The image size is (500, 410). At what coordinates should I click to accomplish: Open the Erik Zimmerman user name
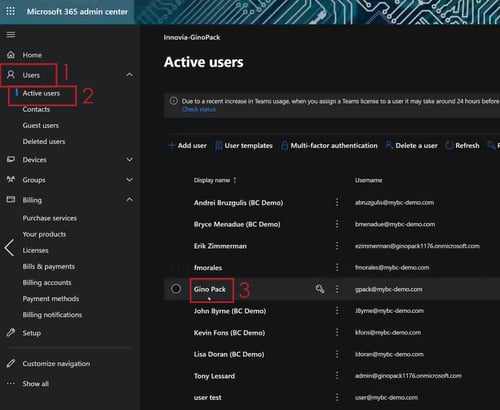click(220, 246)
